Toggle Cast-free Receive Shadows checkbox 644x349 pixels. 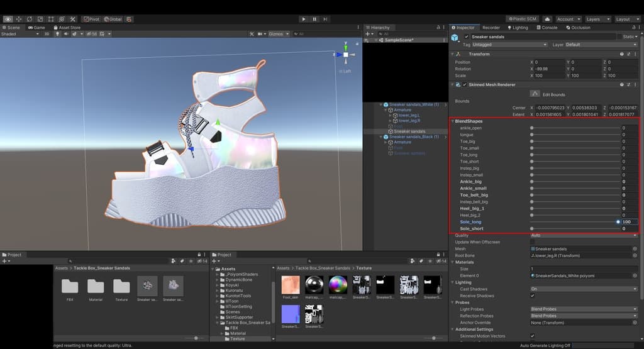(x=533, y=296)
